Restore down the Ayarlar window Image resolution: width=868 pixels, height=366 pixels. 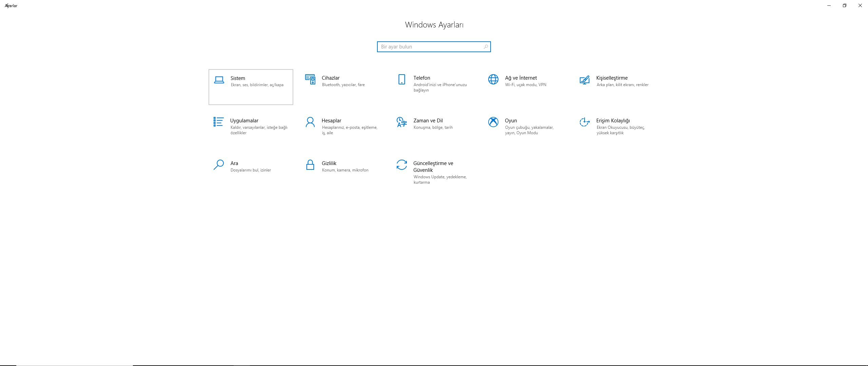845,5
